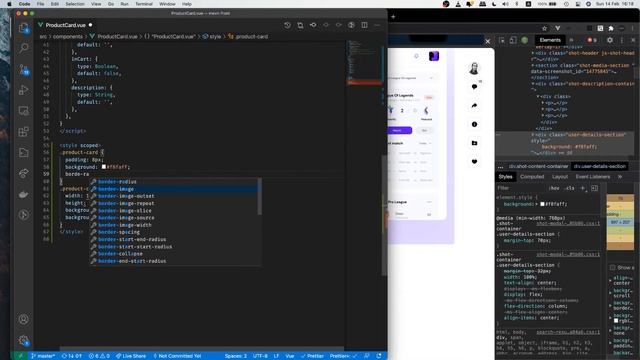Toggle the device toolbar in DevTools
The height and width of the screenshot is (360, 640).
tap(513, 40)
